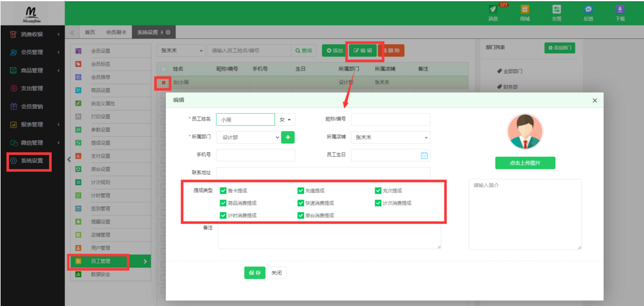This screenshot has height=306, width=644.
Task: Expand the 所属店铺 dropdown
Action: [390, 137]
